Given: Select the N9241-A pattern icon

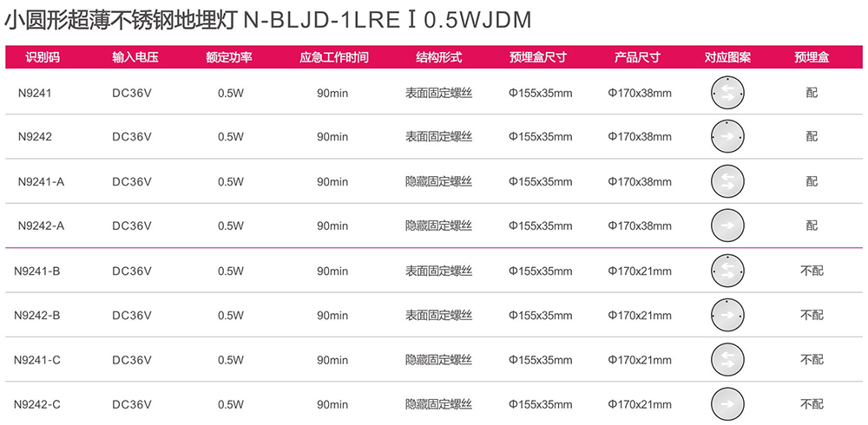Looking at the screenshot, I should (727, 181).
